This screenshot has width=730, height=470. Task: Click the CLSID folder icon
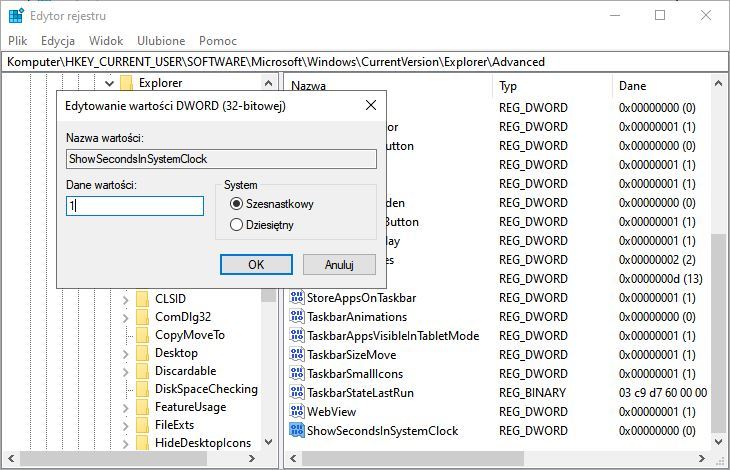click(x=143, y=298)
